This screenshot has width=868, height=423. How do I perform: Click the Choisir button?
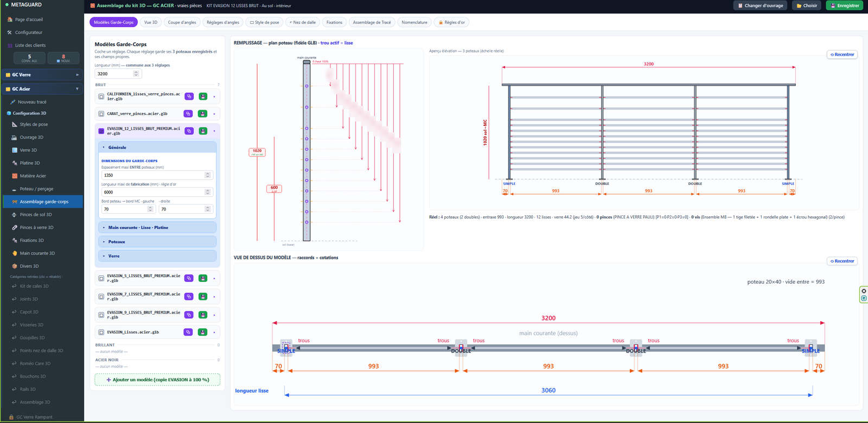click(x=807, y=5)
